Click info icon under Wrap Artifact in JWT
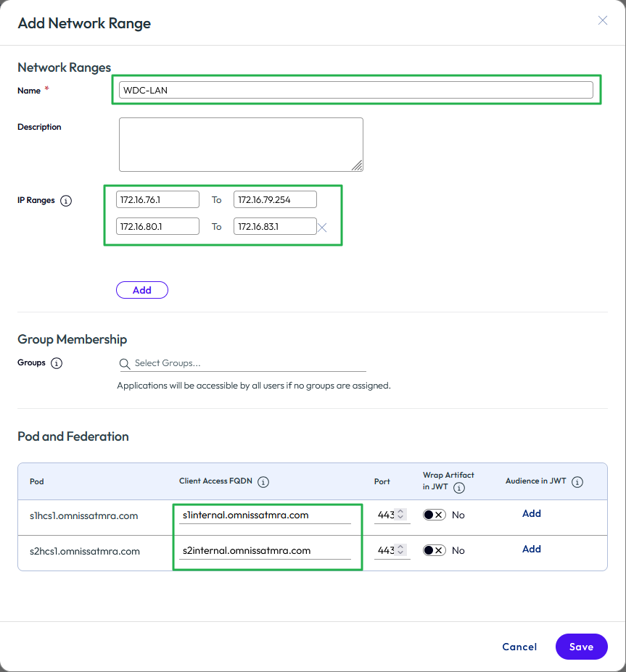Viewport: 626px width, 672px height. [x=459, y=488]
